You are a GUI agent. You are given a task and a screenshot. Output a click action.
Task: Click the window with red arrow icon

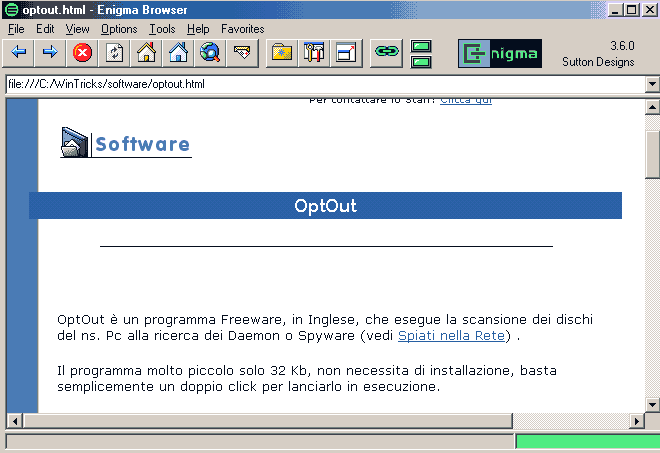click(346, 53)
